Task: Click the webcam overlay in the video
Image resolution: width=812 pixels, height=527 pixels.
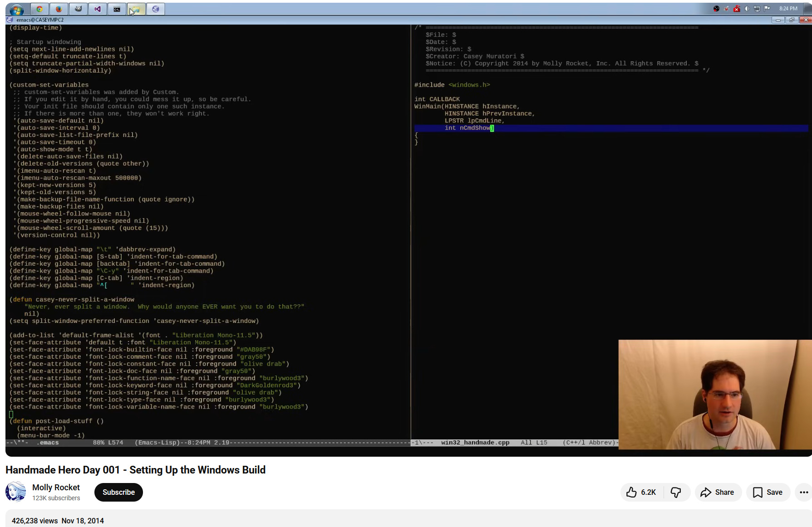Action: [x=714, y=394]
